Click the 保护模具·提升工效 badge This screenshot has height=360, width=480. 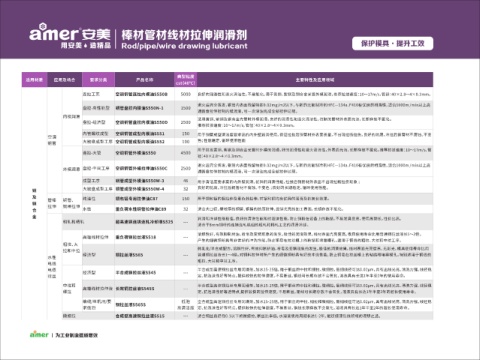pos(393,44)
